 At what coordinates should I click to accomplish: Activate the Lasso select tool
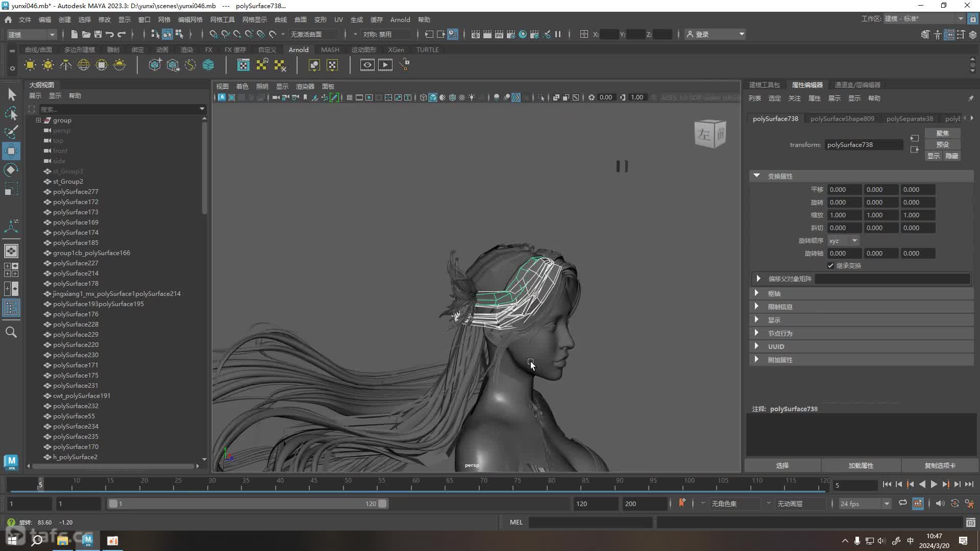11,113
